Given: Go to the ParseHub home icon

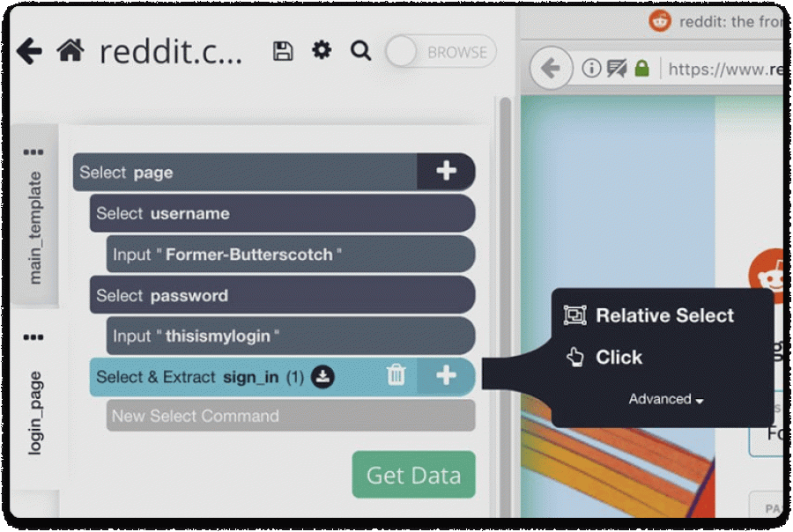Looking at the screenshot, I should pos(70,50).
